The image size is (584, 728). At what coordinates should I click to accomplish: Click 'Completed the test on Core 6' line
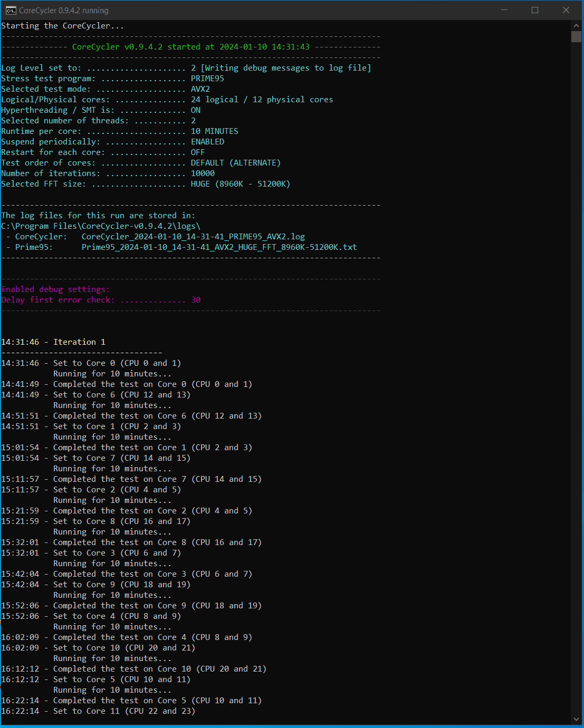pos(131,416)
